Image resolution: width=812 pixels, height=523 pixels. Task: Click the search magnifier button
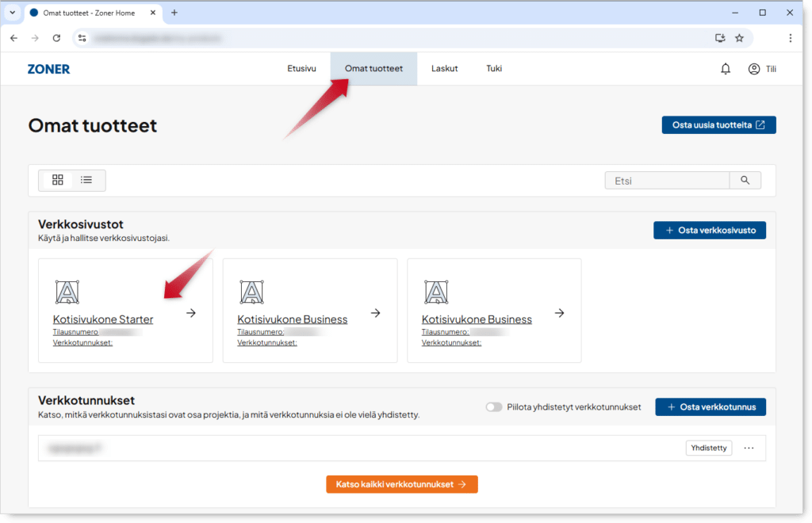(745, 181)
